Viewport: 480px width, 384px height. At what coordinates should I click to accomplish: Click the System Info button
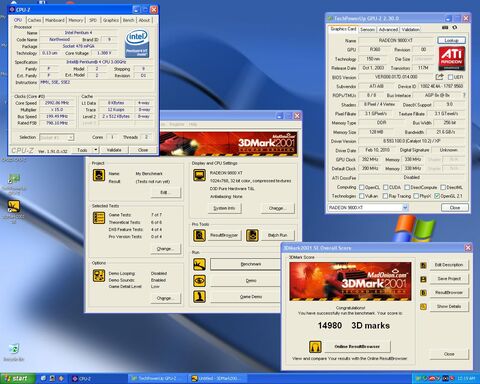click(224, 208)
